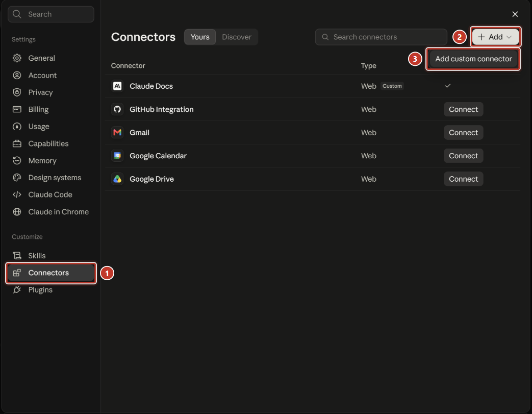Click the GitHub Integration octocat icon
The height and width of the screenshot is (414, 532).
[117, 109]
